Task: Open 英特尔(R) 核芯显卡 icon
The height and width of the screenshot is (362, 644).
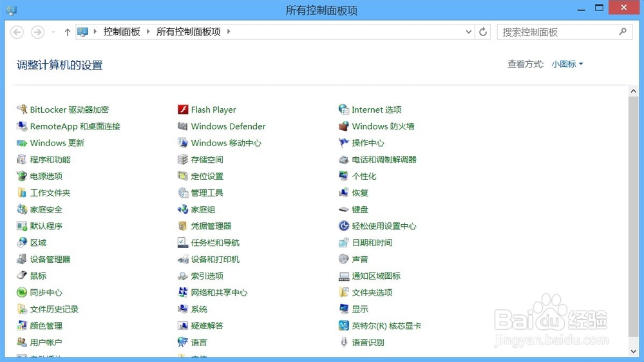Action: coord(344,326)
